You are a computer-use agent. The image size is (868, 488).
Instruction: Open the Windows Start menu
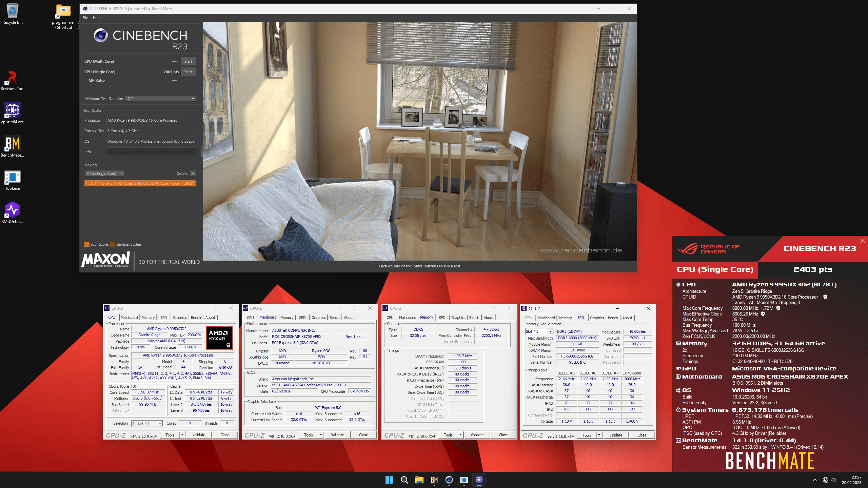coord(389,480)
